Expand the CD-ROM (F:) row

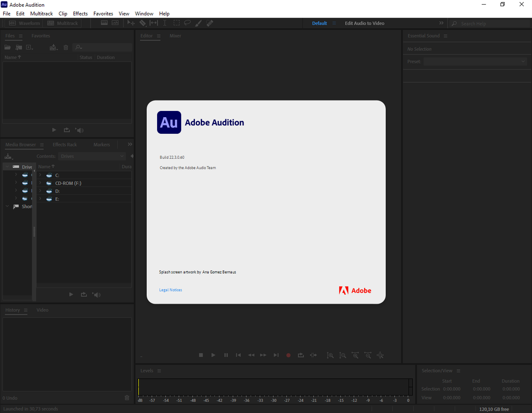tap(40, 183)
